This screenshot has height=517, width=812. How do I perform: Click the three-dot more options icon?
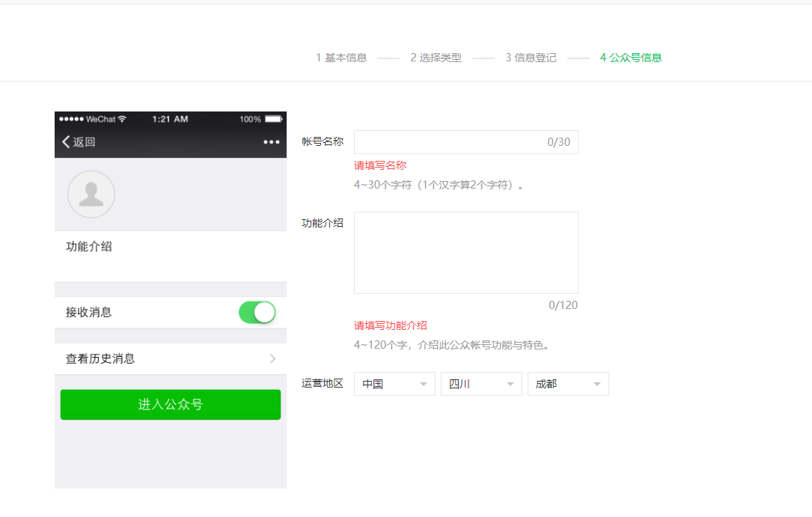coord(271,142)
